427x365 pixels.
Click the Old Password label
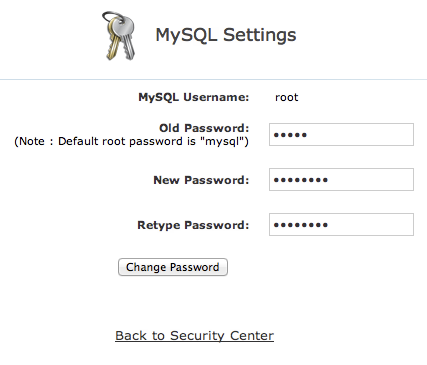(204, 128)
